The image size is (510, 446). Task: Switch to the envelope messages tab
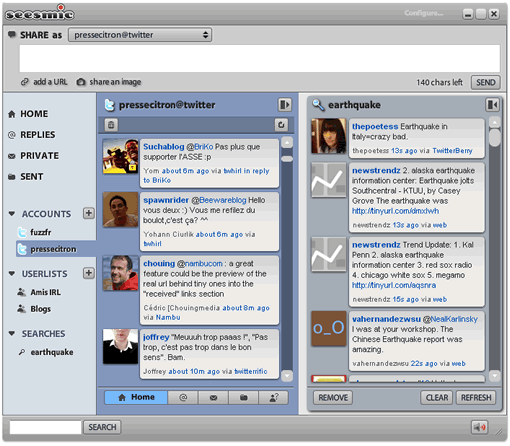click(213, 397)
